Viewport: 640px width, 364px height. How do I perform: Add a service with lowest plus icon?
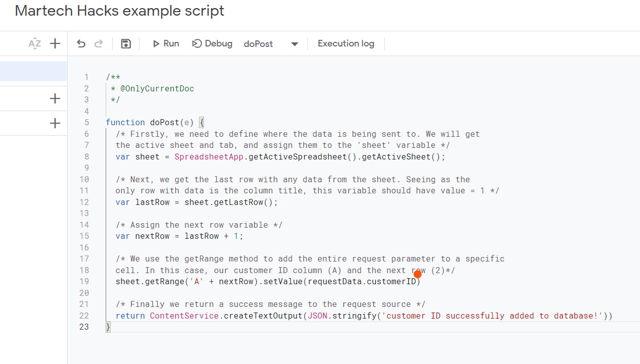click(55, 123)
